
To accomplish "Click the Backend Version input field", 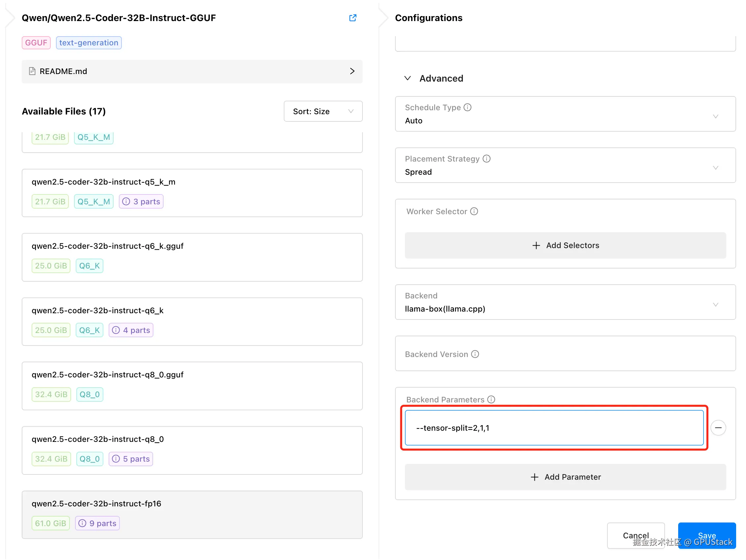I will point(565,354).
